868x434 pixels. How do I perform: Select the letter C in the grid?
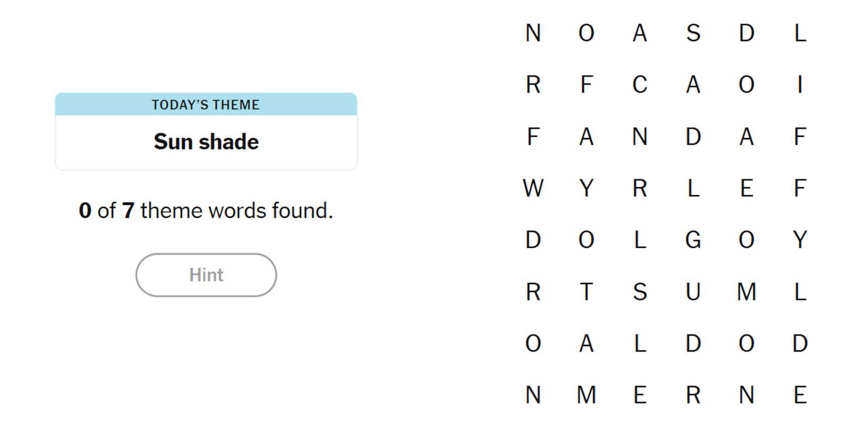click(640, 85)
